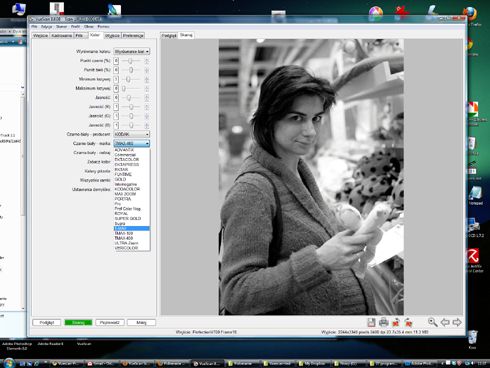Open the Plik menu
Viewport: 490px width, 368px height.
[34, 26]
